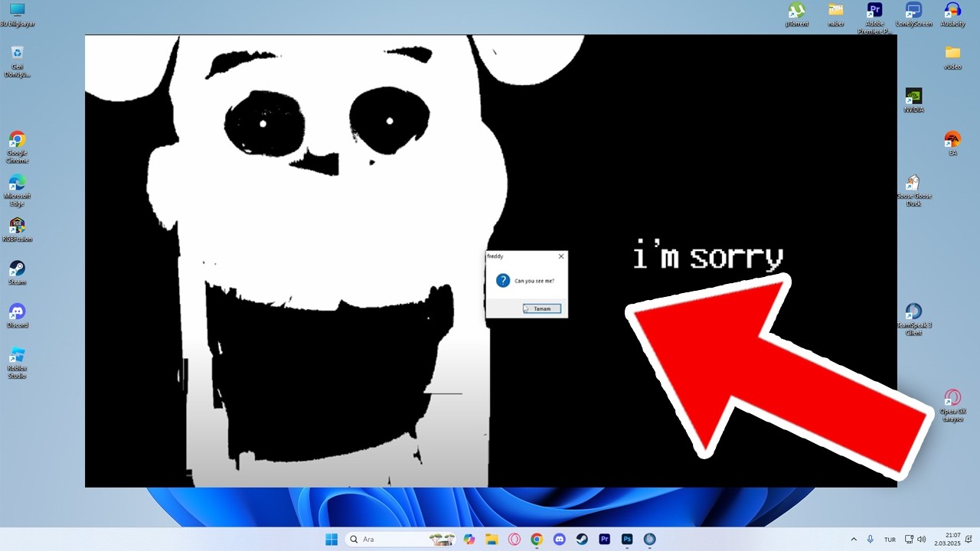Click the Ara taskbar search box

(401, 540)
